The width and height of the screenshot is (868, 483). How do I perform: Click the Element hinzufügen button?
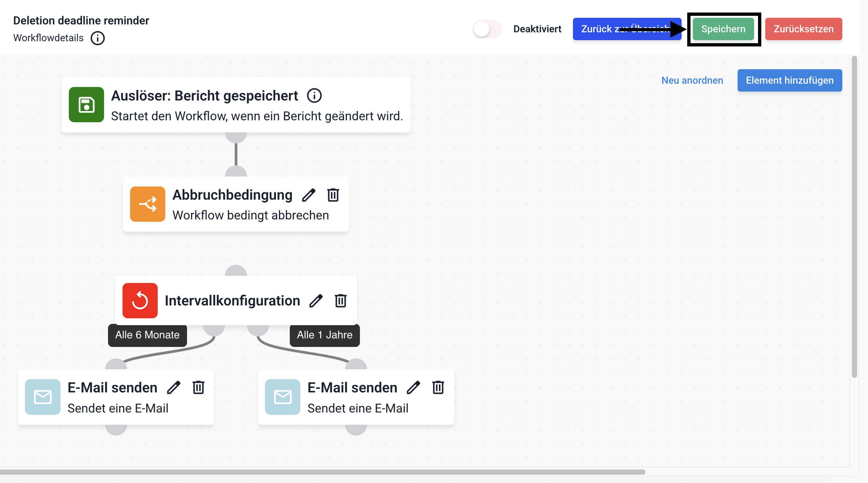[x=790, y=80]
